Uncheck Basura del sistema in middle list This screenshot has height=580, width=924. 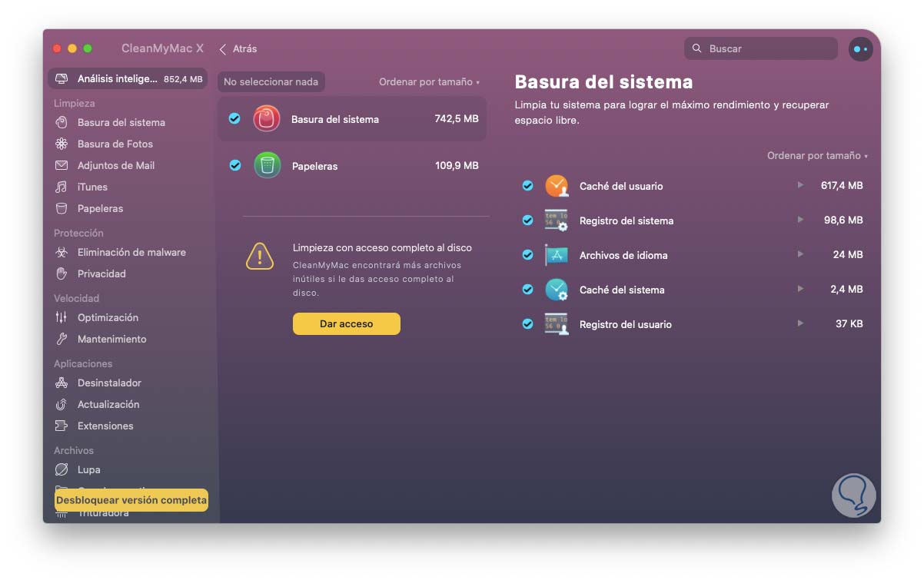tap(235, 118)
